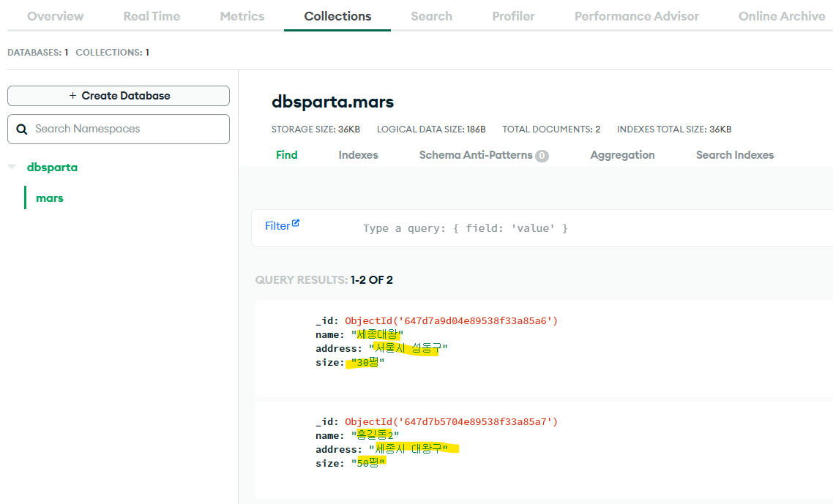Open the Overview tab
This screenshot has width=833, height=504.
coord(55,17)
